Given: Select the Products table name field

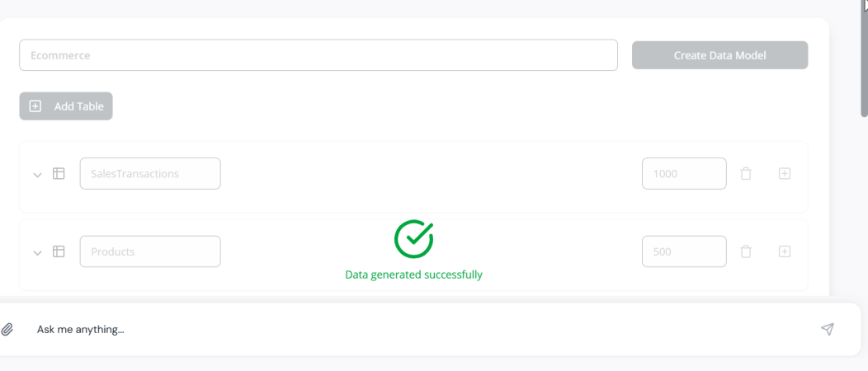Looking at the screenshot, I should coord(150,251).
